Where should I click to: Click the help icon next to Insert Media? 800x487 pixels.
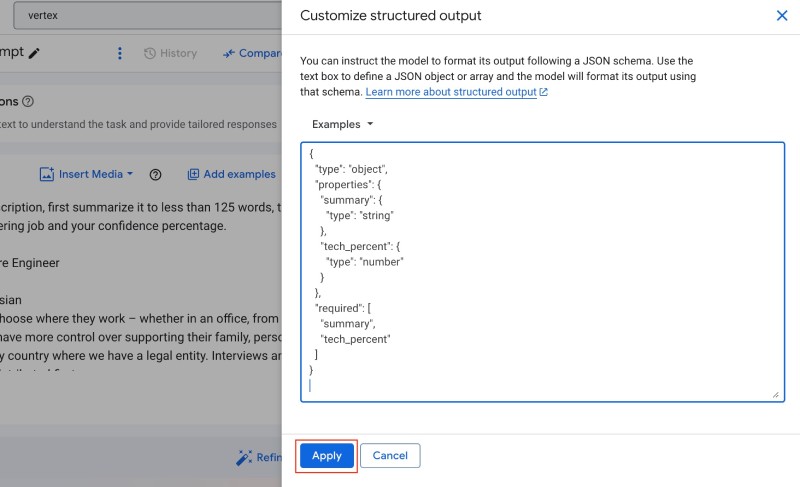(155, 174)
